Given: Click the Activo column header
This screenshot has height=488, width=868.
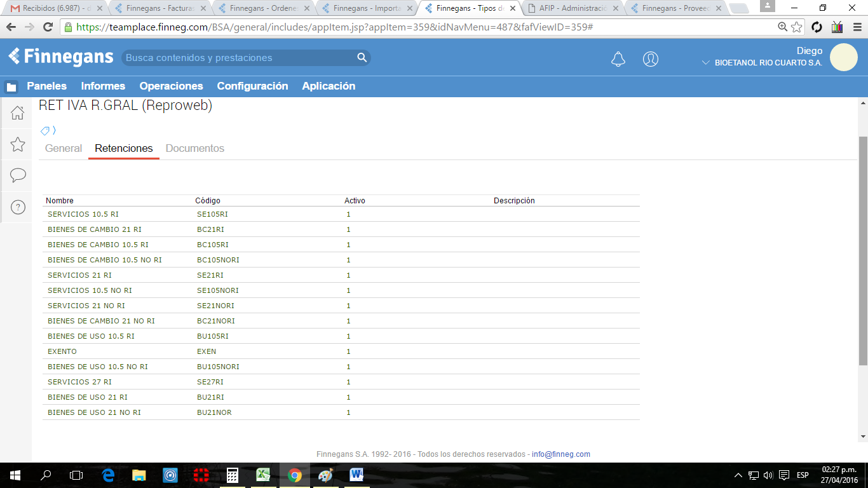Looking at the screenshot, I should pos(355,201).
